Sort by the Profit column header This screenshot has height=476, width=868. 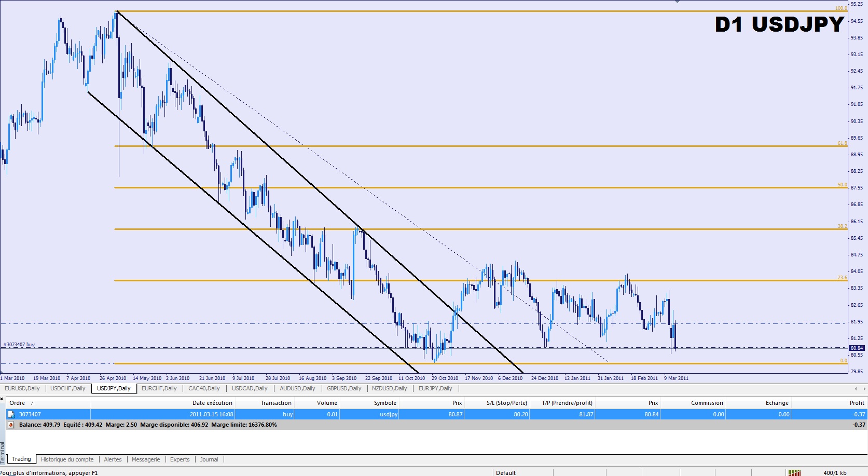coord(857,403)
